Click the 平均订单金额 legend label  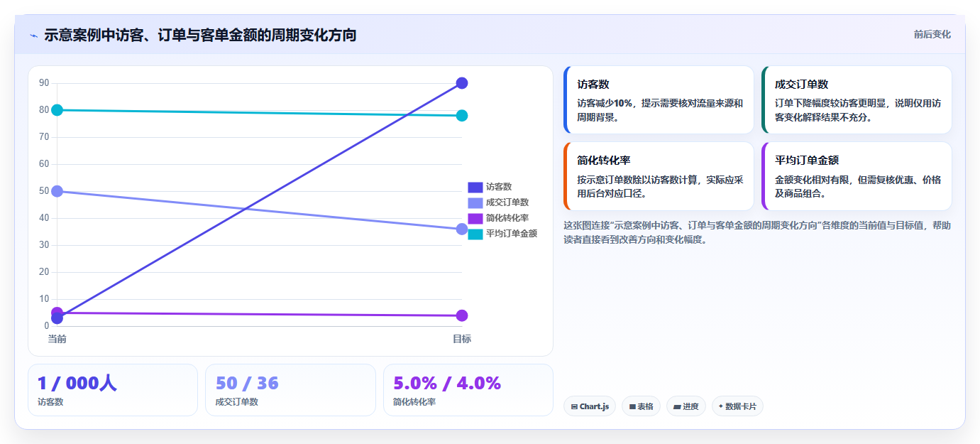coord(512,234)
